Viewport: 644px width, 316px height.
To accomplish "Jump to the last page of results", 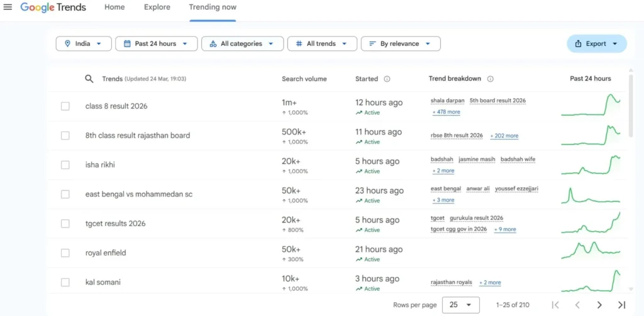I will point(621,305).
